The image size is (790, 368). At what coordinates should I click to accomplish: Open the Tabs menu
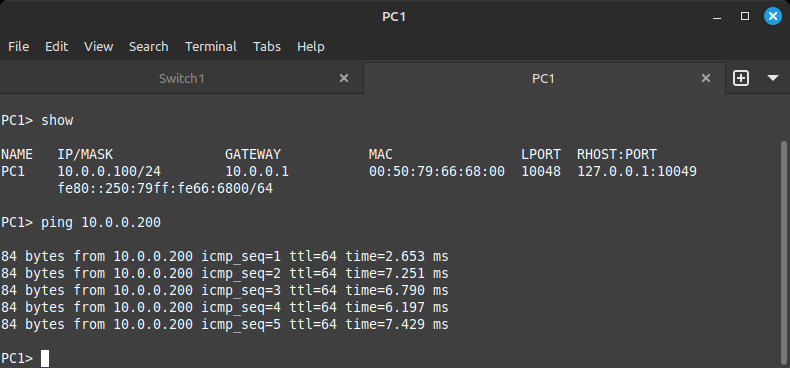(x=267, y=46)
